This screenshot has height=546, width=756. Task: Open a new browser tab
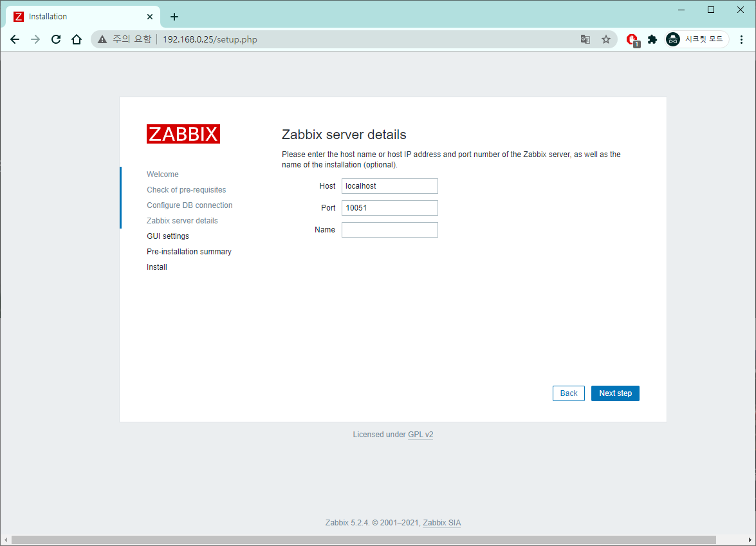pyautogui.click(x=174, y=17)
